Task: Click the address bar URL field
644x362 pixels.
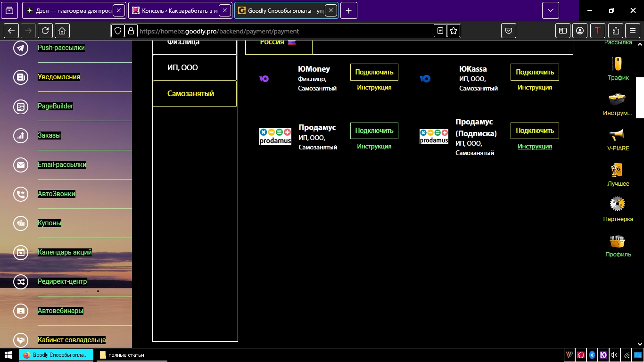Action: (285, 31)
